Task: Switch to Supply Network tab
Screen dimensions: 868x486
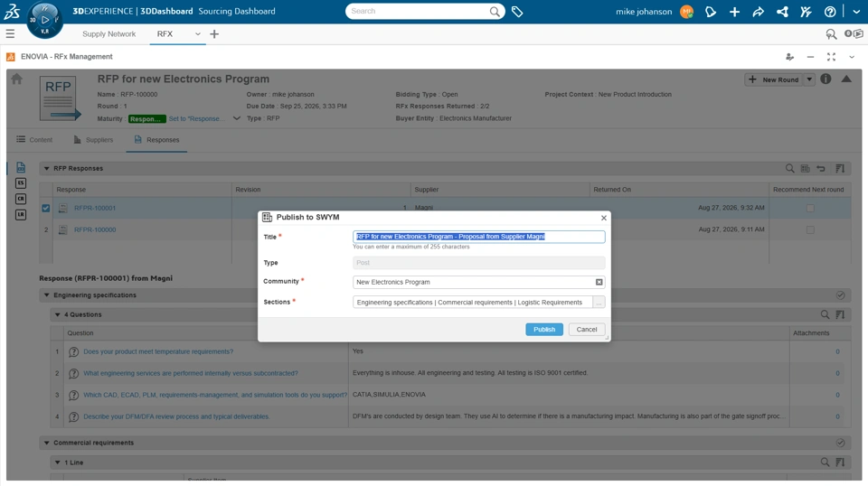Action: coord(108,34)
